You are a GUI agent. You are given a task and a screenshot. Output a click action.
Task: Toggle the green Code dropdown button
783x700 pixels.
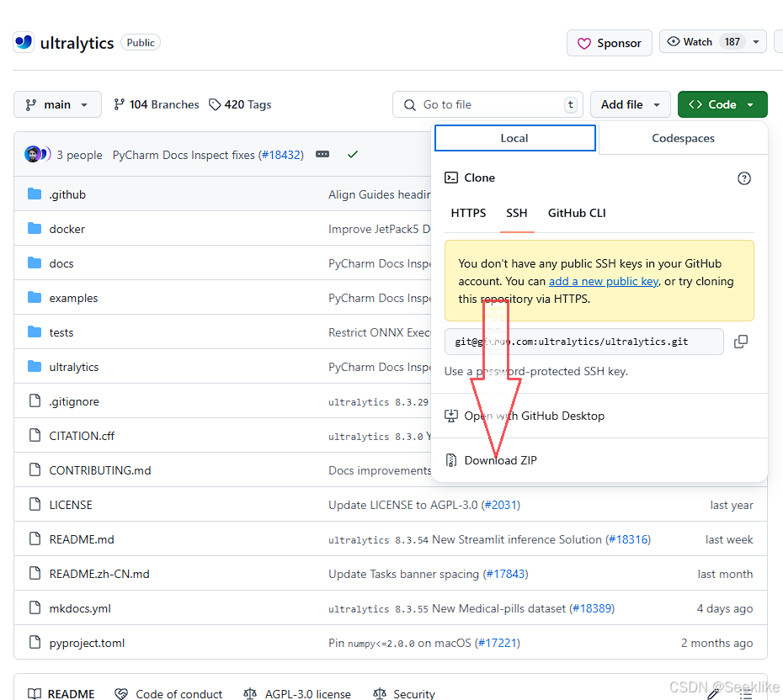(x=722, y=104)
